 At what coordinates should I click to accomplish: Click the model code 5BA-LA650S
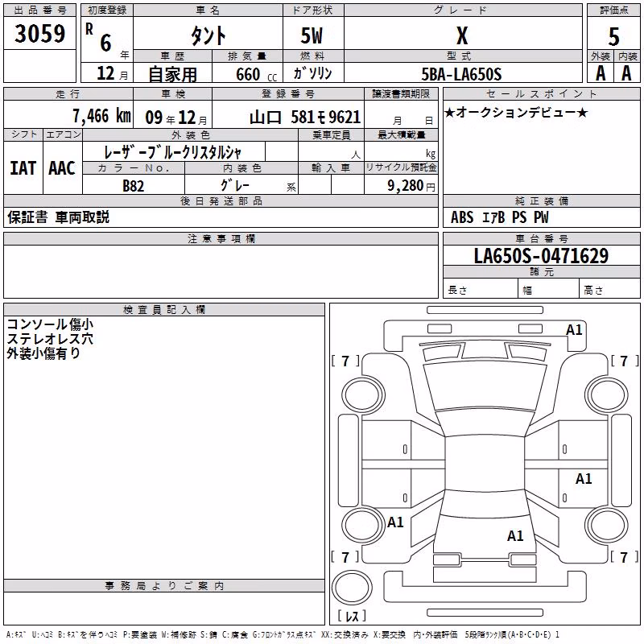coord(461,74)
